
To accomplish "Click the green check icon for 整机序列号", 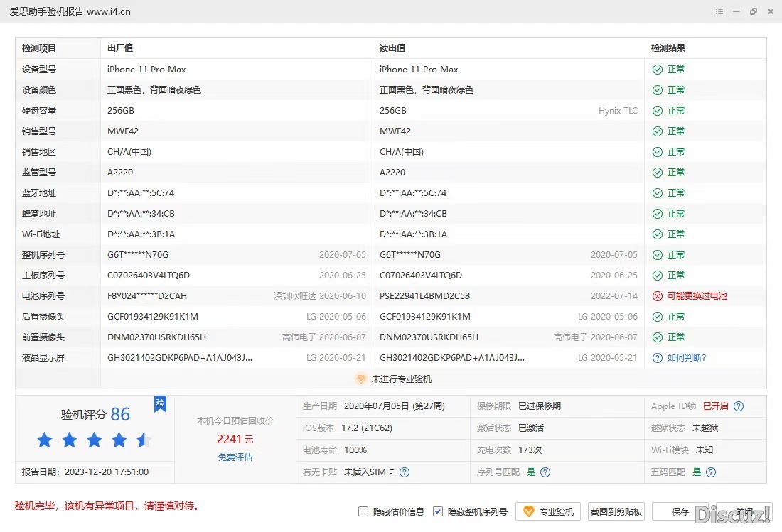I will coord(658,255).
